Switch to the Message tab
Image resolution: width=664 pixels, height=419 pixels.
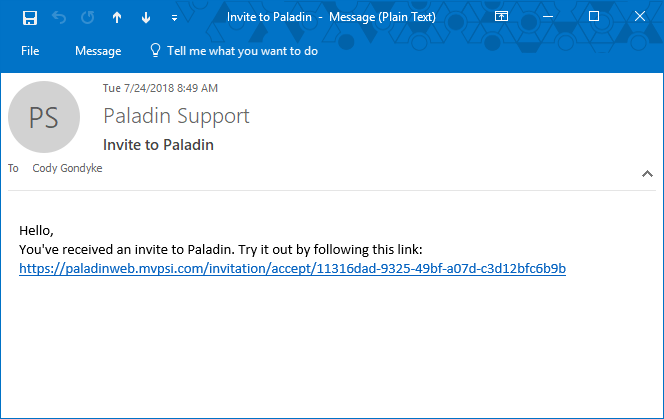tap(98, 51)
